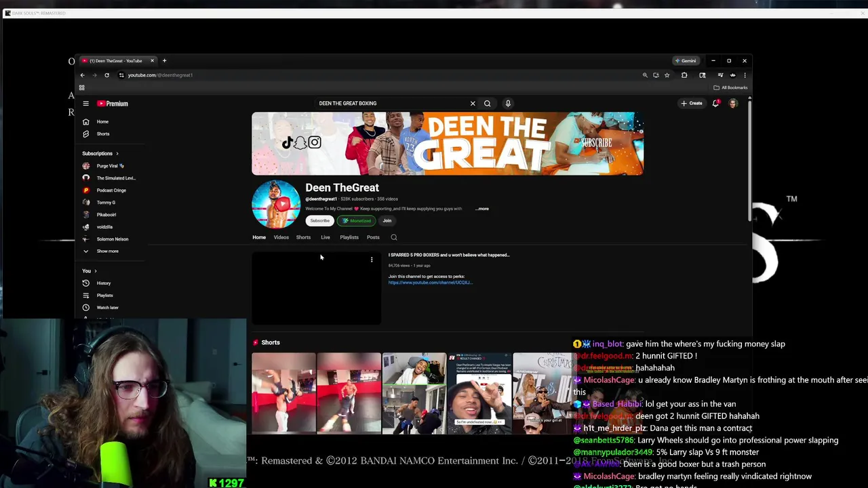868x488 pixels.
Task: Open the Podcast Cringe subscription
Action: [x=111, y=190]
